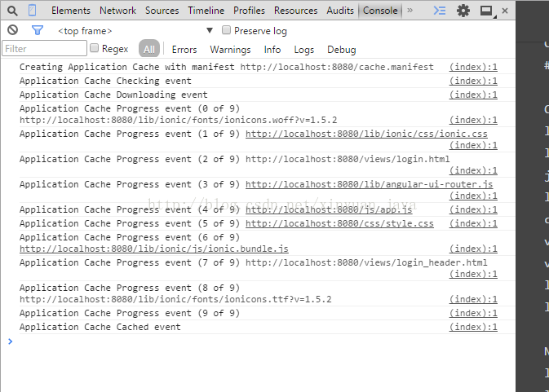Show more panels with the chevron
Screen dimensions: 549x392
coord(410,11)
